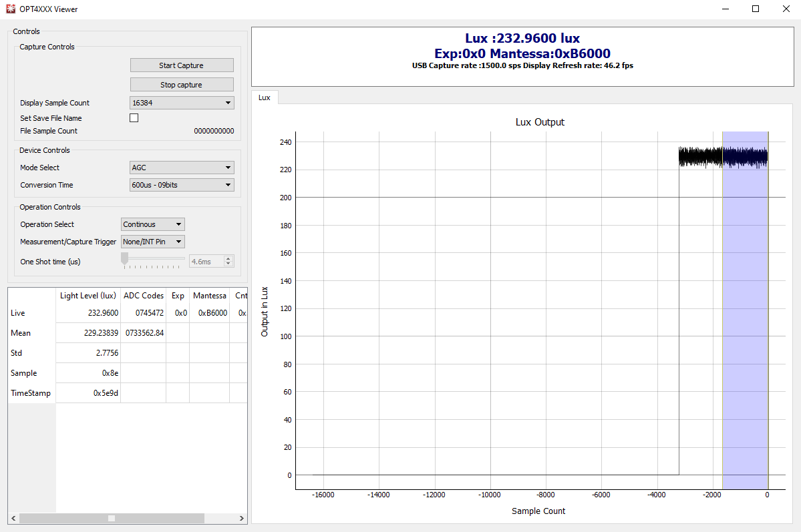Click the Mantessa column header
Image resolution: width=801 pixels, height=532 pixels.
210,296
